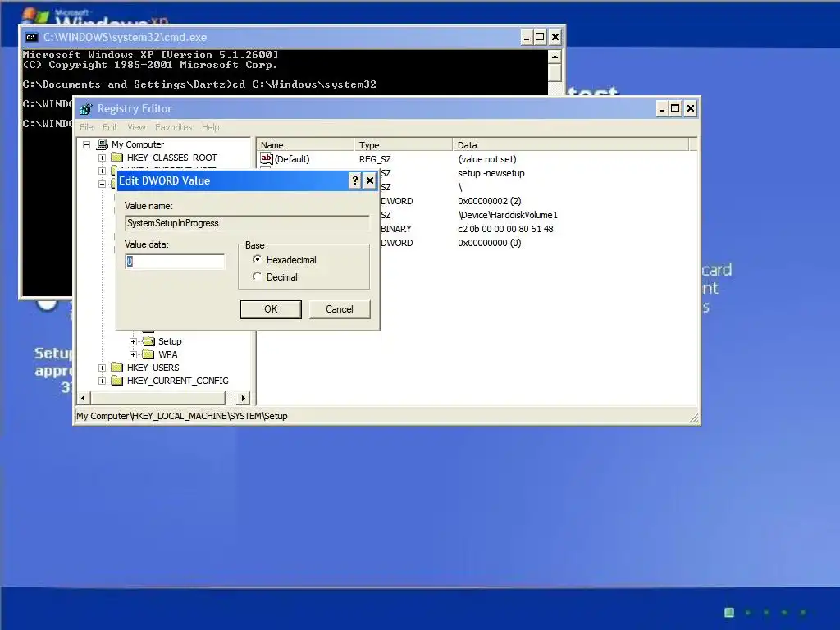Select the HKEY_CLASSES_ROOT label in the tree
Viewport: 840px width, 630px height.
(x=172, y=157)
